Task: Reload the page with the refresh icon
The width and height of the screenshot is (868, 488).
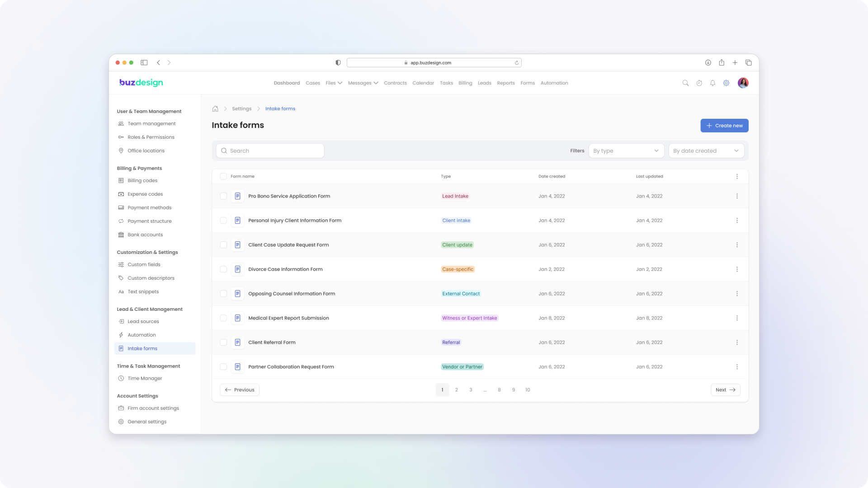Action: pos(517,63)
